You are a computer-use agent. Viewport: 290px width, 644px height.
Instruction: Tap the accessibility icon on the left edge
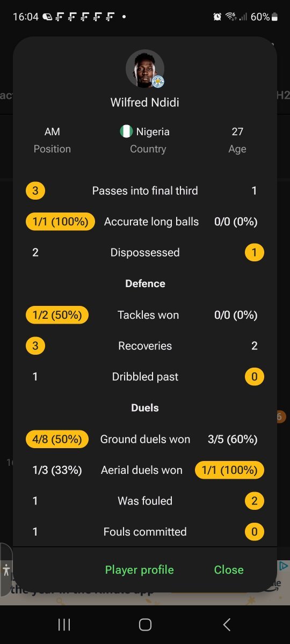(6, 570)
